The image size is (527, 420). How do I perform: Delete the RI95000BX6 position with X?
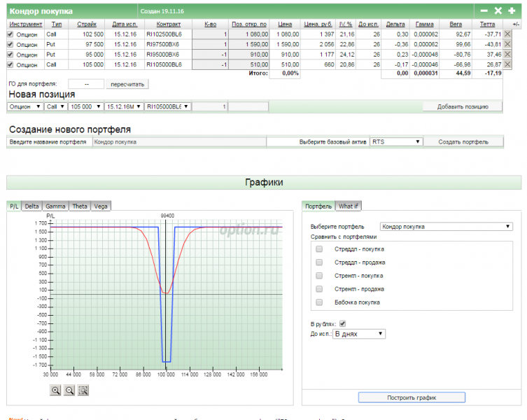[509, 54]
